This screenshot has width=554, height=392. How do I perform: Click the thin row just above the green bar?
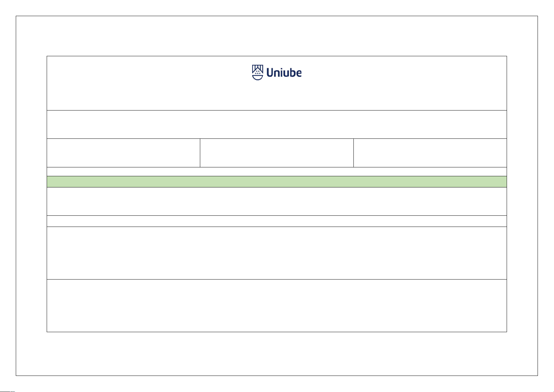click(x=277, y=172)
